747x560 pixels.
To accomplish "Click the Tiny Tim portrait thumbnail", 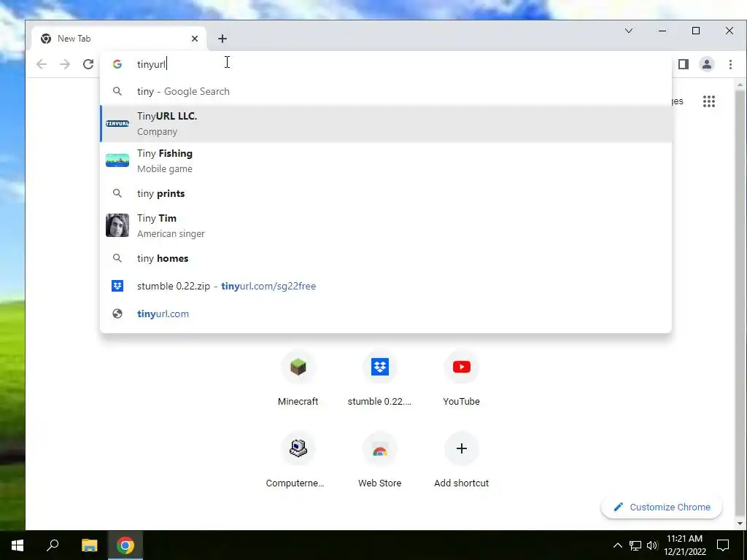I will (117, 225).
